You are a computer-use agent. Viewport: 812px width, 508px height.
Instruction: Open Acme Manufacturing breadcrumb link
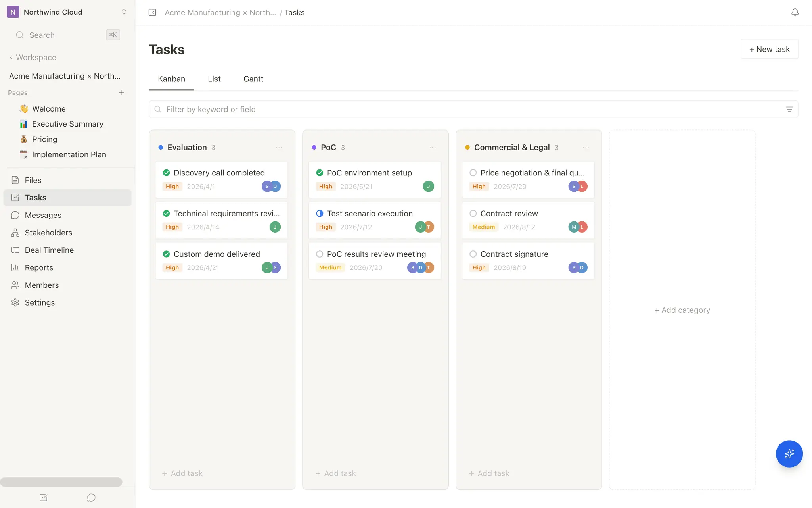pyautogui.click(x=220, y=12)
